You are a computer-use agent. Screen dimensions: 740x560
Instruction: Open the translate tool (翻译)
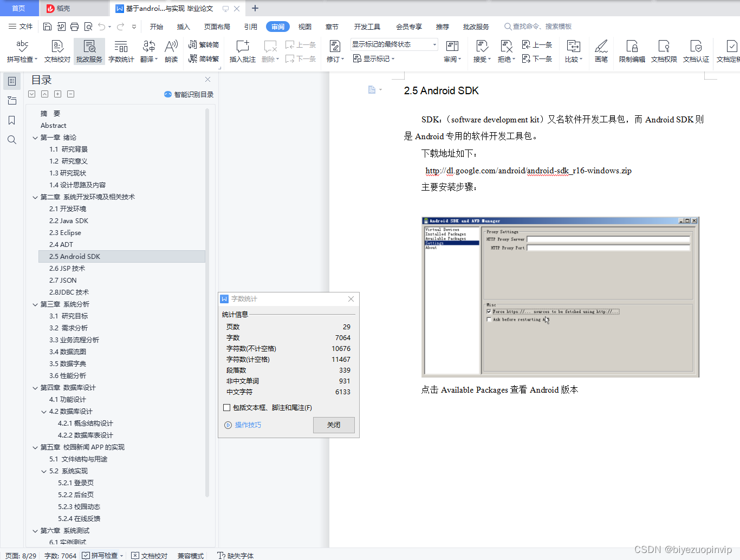(149, 51)
